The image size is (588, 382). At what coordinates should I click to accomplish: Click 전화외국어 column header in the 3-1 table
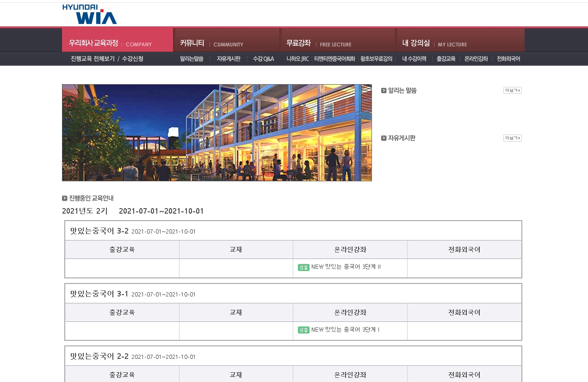(x=464, y=313)
